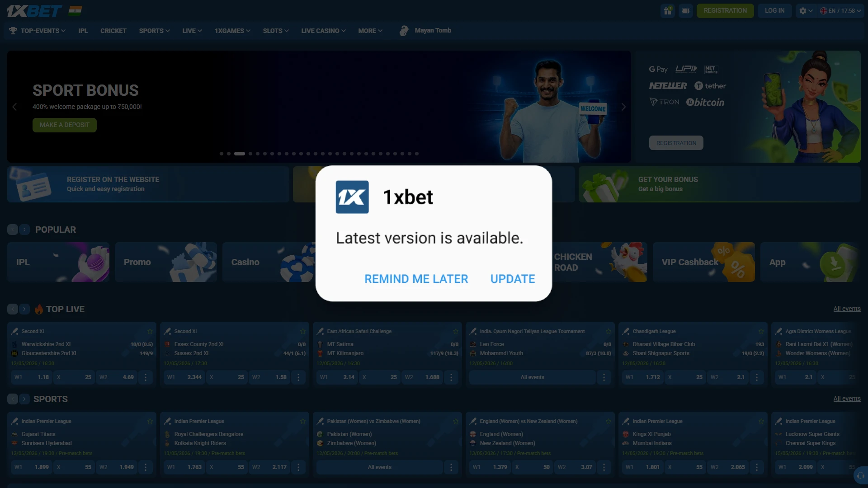Image resolution: width=868 pixels, height=488 pixels.
Task: Open REGISTER ON THE WEBSITE card
Action: pyautogui.click(x=148, y=184)
